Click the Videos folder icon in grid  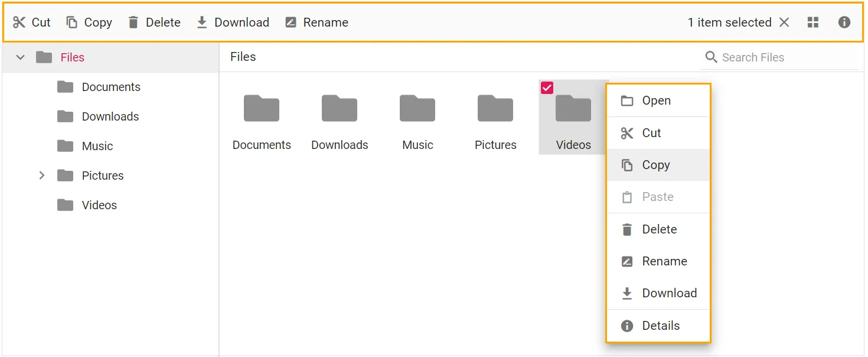tap(573, 108)
